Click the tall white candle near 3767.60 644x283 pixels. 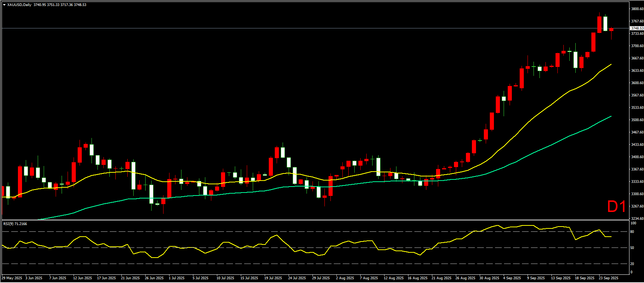pyautogui.click(x=605, y=24)
